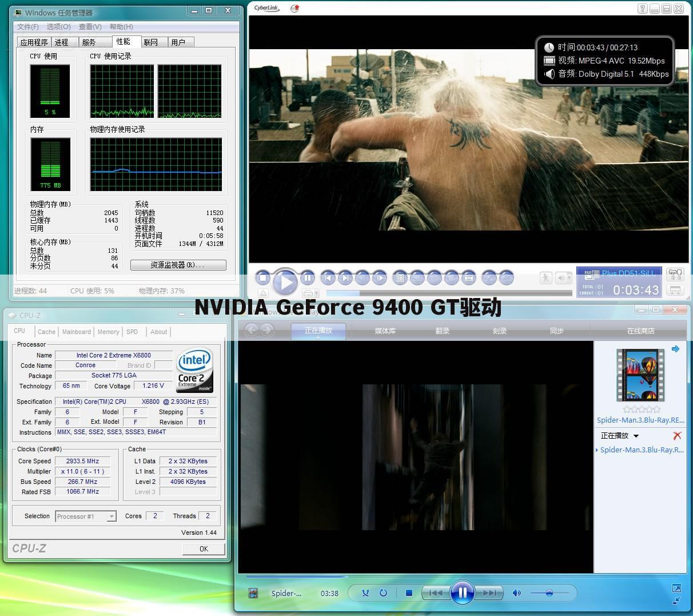Go back in Media Player navigation

251,330
